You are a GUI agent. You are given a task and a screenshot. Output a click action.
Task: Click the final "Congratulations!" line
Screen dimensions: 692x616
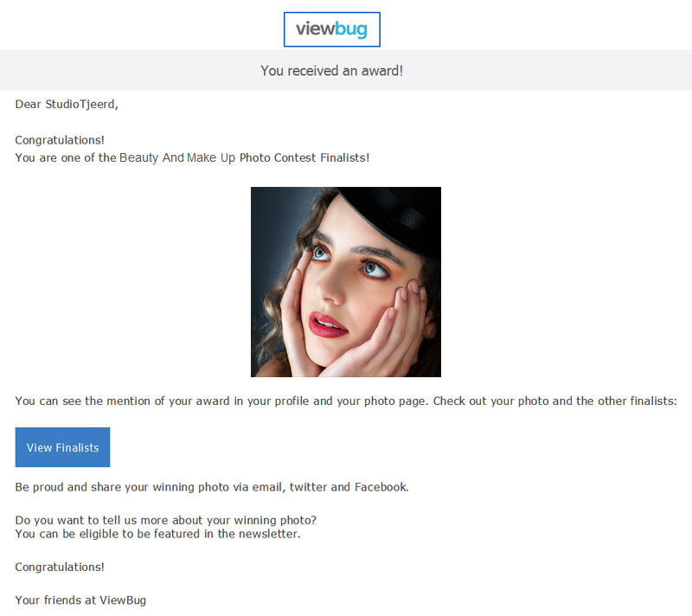pos(60,567)
